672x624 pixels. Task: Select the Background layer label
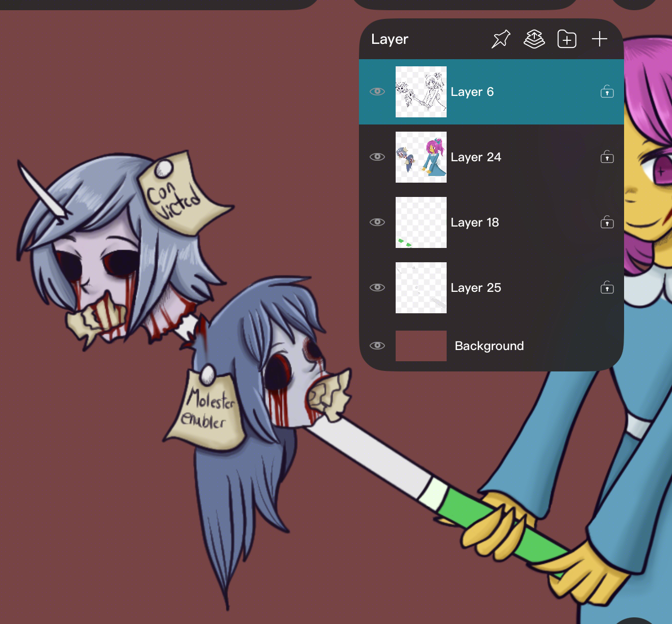(489, 346)
